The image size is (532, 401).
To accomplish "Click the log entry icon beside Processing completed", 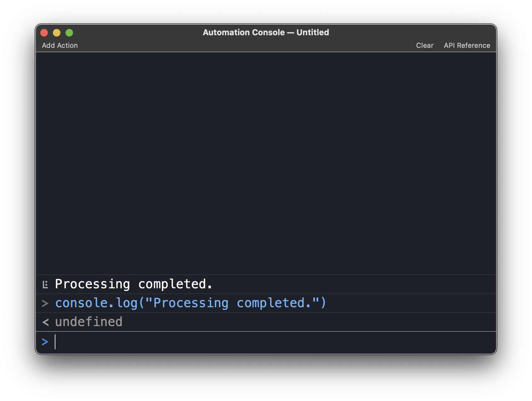I will [45, 285].
